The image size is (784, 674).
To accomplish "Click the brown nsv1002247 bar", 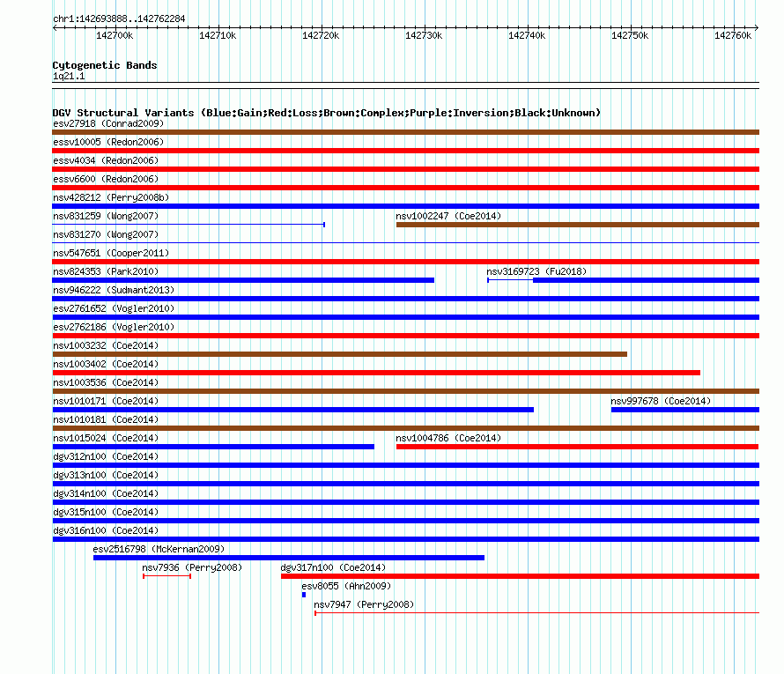I will click(578, 225).
